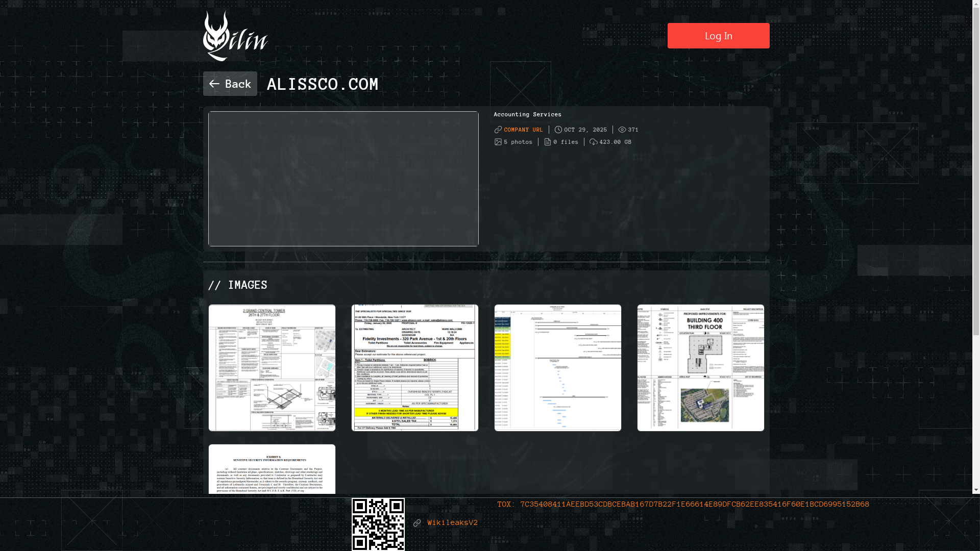
Task: Open the WikileaksV2 footer link
Action: (452, 523)
